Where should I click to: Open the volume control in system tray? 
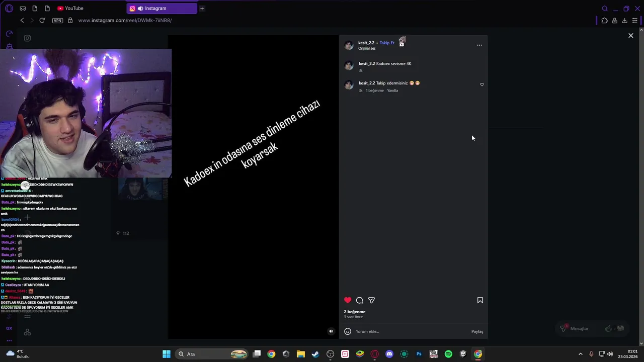click(610, 354)
